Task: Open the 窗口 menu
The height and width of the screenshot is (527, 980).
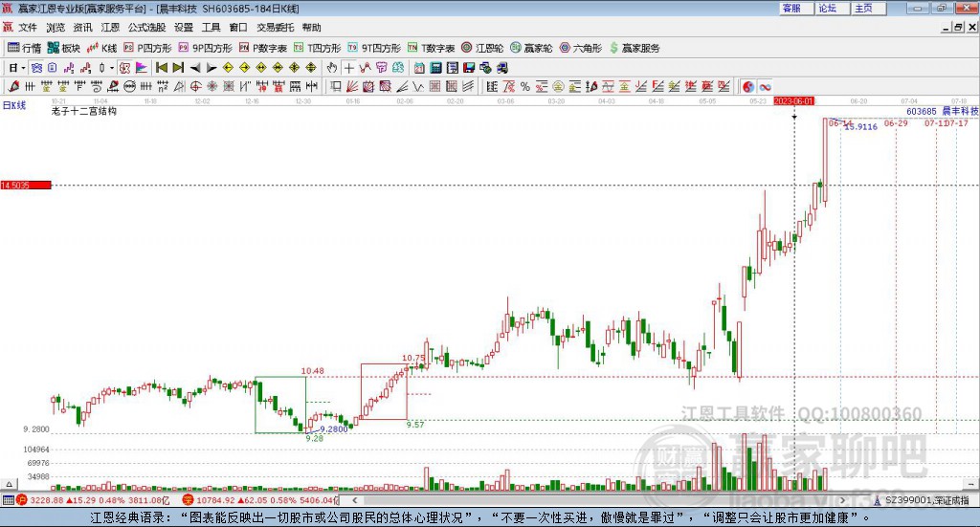Action: coord(238,28)
